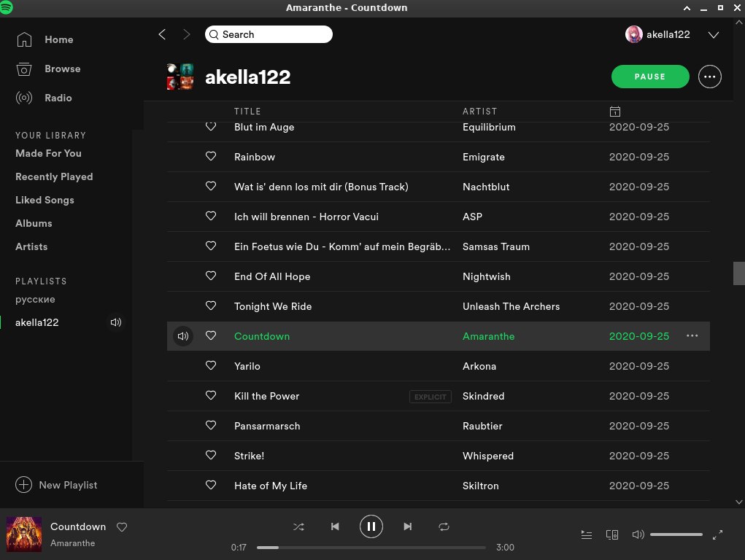Click the akella122 playlist cover image

point(180,77)
